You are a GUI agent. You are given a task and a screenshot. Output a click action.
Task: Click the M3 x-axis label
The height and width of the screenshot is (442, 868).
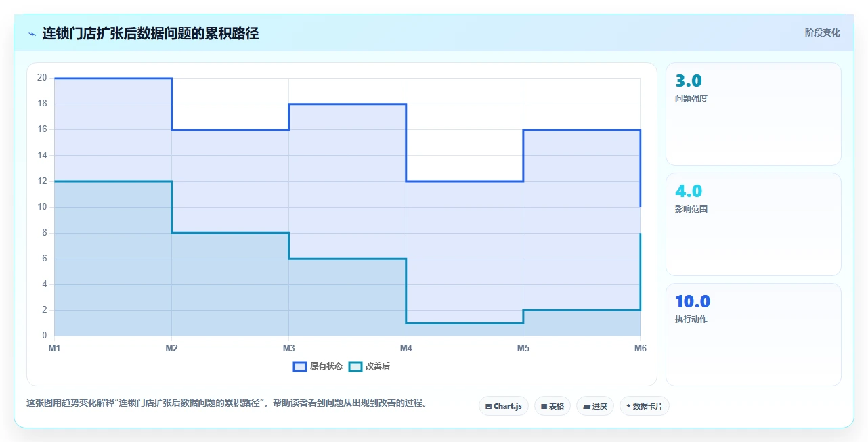coord(288,348)
